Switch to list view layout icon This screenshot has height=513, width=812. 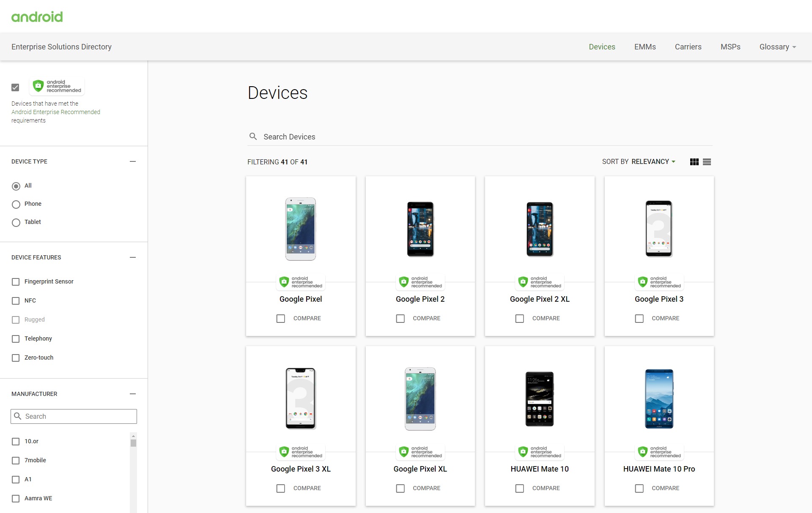click(707, 162)
